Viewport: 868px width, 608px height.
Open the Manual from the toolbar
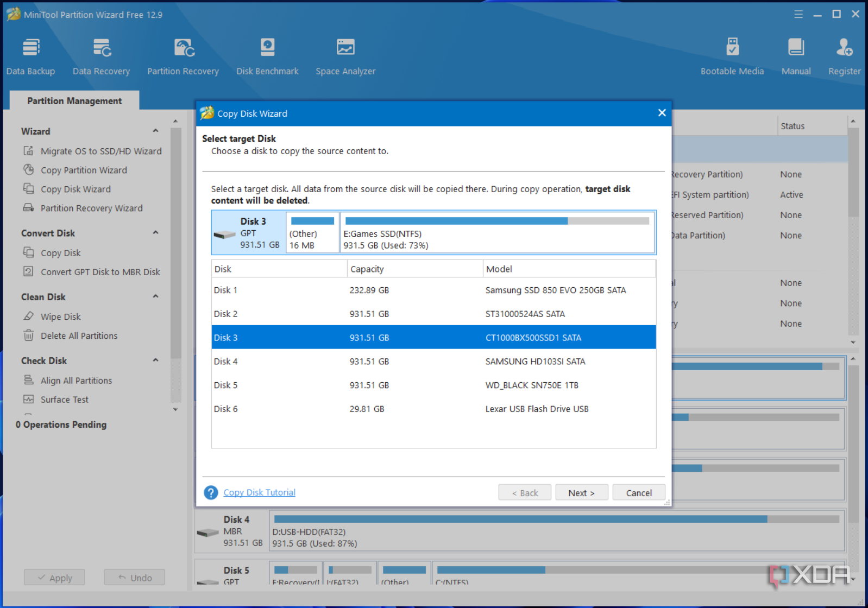point(796,56)
